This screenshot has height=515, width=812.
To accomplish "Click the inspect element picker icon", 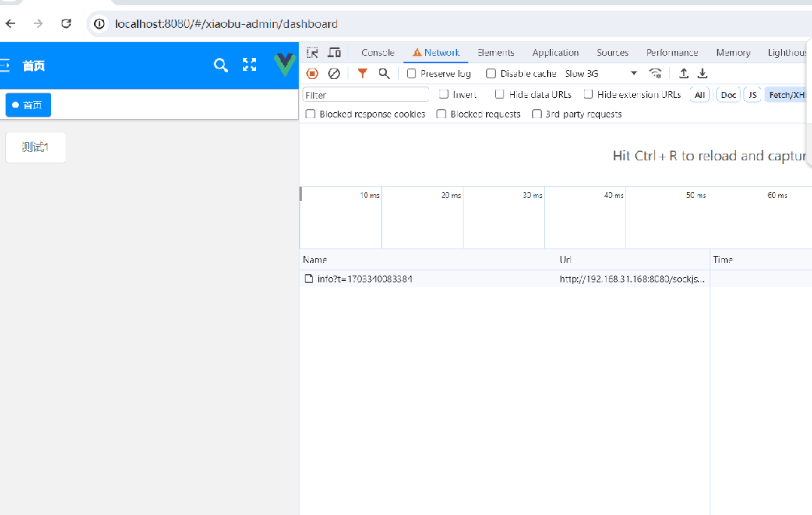I will 312,53.
